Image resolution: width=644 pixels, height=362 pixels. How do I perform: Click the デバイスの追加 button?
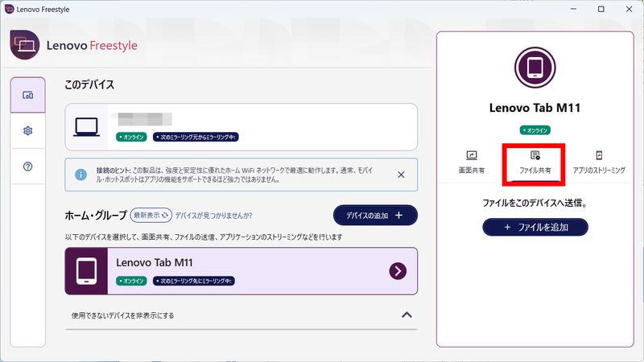(x=375, y=215)
